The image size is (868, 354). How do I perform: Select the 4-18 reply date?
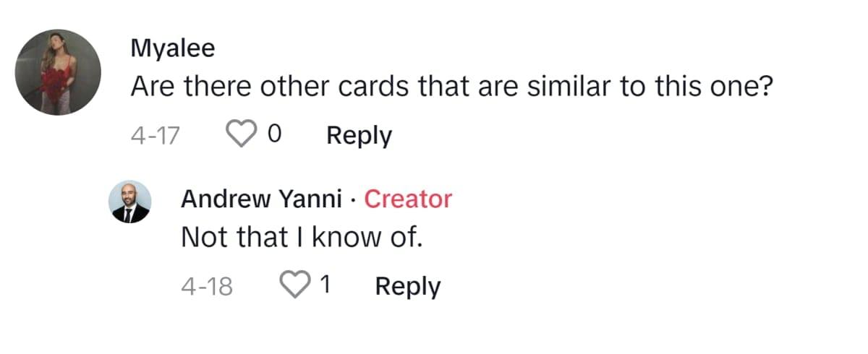207,287
